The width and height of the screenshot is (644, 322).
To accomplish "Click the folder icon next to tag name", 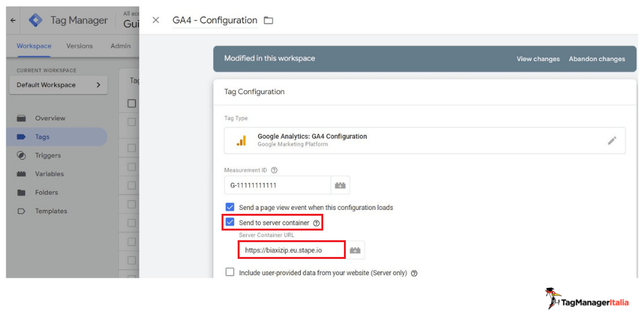I will click(268, 20).
